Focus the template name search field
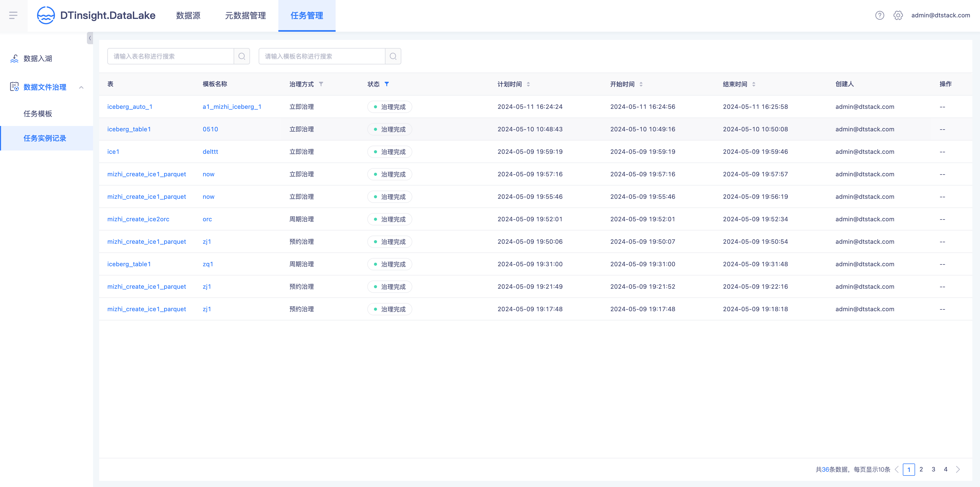The image size is (980, 487). click(x=322, y=56)
